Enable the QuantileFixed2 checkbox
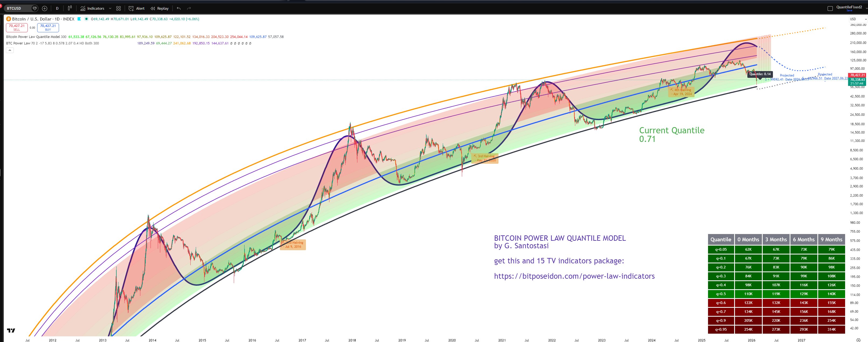Image resolution: width=868 pixels, height=342 pixels. [x=830, y=8]
